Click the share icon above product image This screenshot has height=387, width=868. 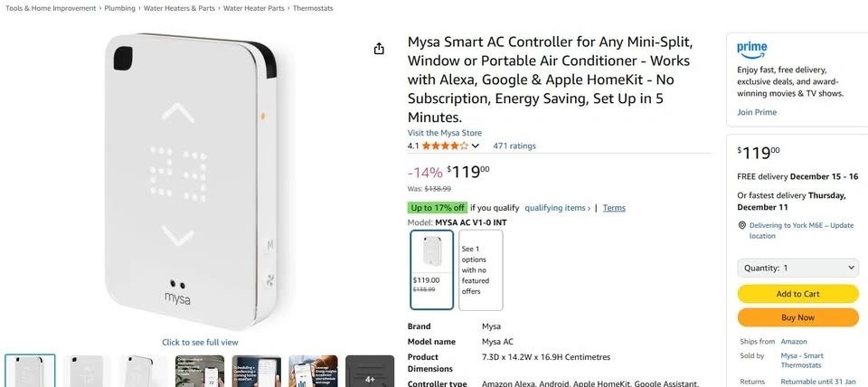(x=380, y=49)
